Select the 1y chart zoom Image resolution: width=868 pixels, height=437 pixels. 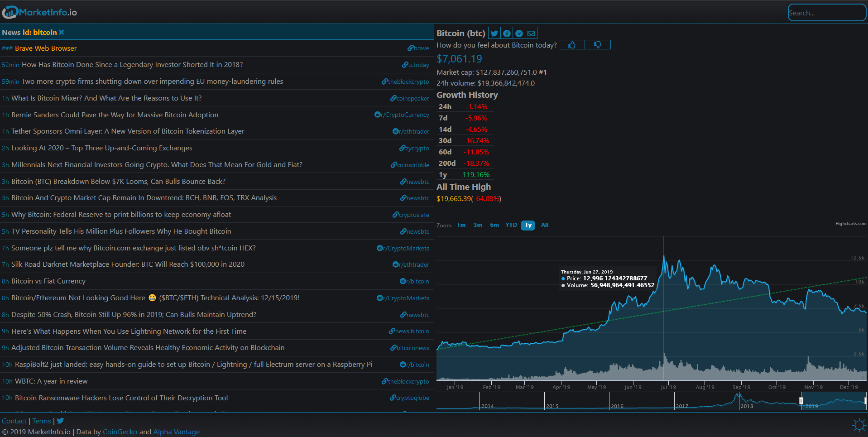[528, 225]
